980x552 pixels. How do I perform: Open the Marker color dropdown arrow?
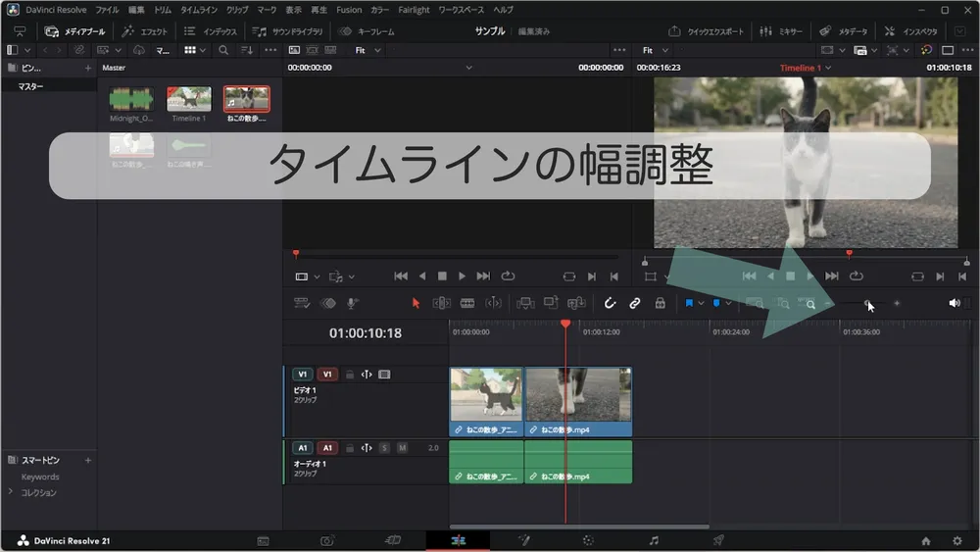point(729,303)
